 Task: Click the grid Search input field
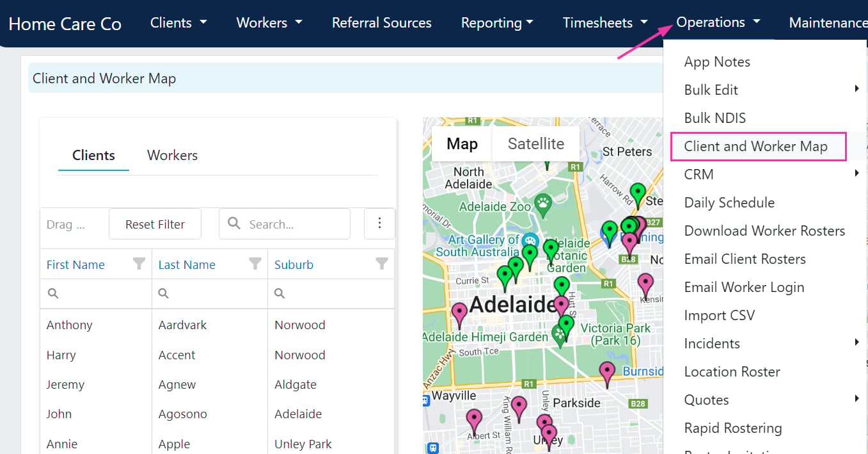[285, 224]
